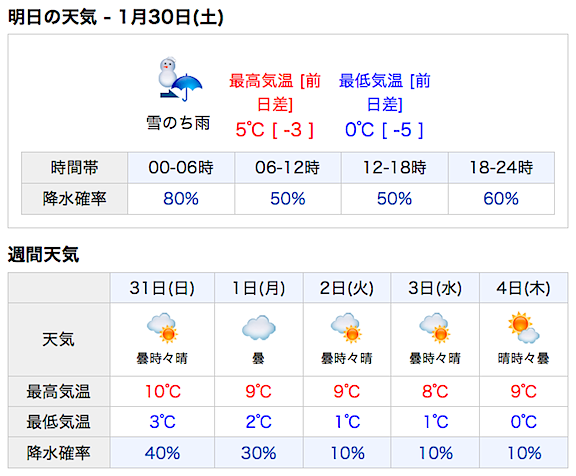
Task: Click the snowman and umbrella weather icon
Action: click(180, 79)
